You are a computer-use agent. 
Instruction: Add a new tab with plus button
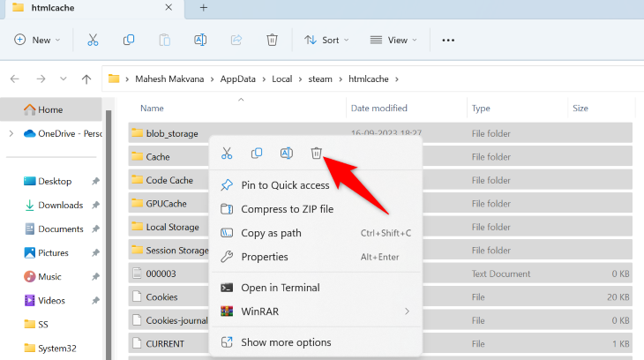204,8
